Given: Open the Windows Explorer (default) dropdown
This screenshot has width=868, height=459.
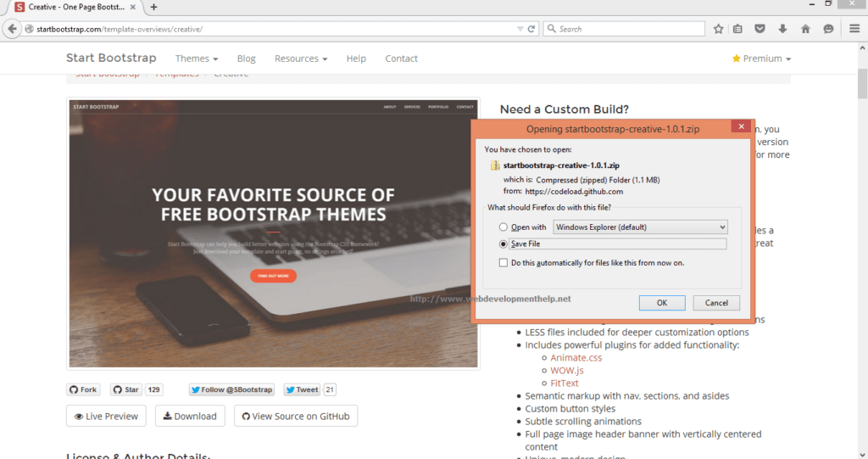Looking at the screenshot, I should tap(640, 227).
